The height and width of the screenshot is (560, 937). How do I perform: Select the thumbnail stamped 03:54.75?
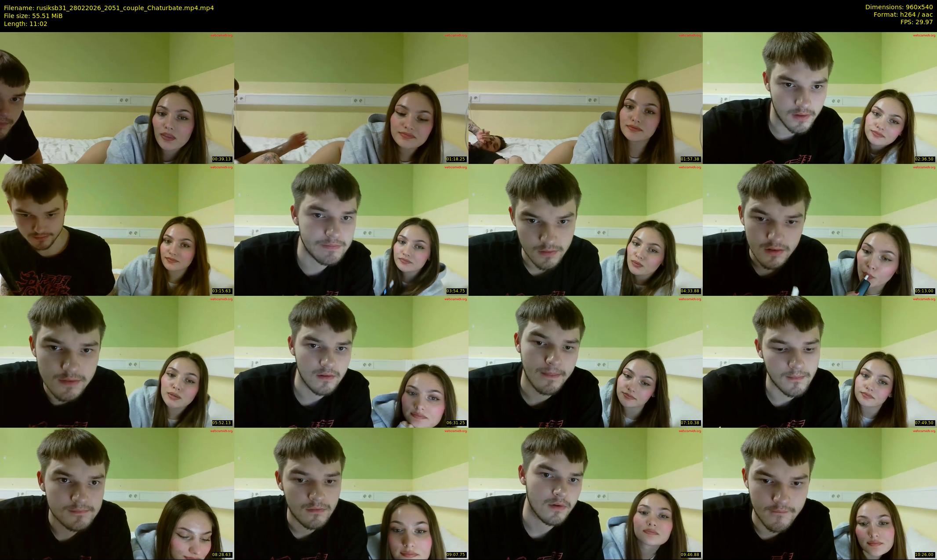pos(351,229)
